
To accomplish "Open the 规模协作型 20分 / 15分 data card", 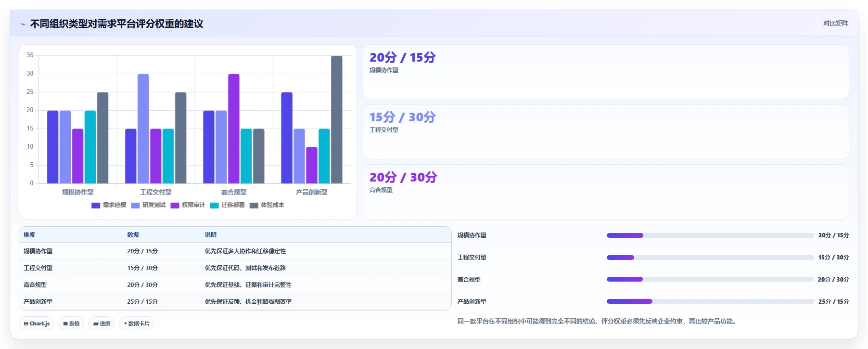I will pos(606,72).
